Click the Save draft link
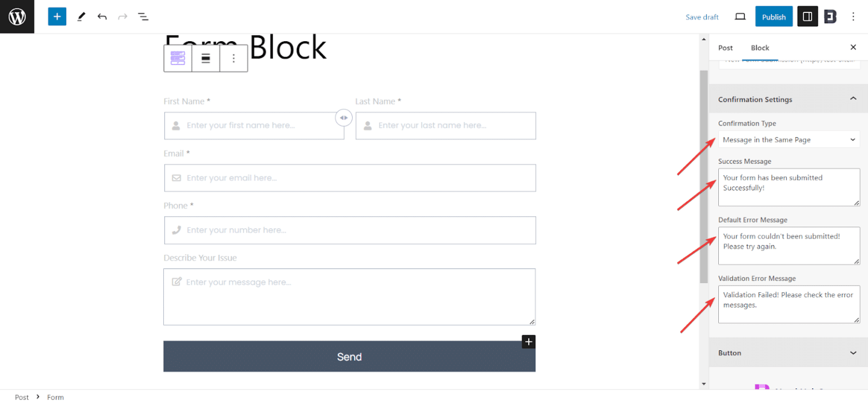 click(702, 17)
